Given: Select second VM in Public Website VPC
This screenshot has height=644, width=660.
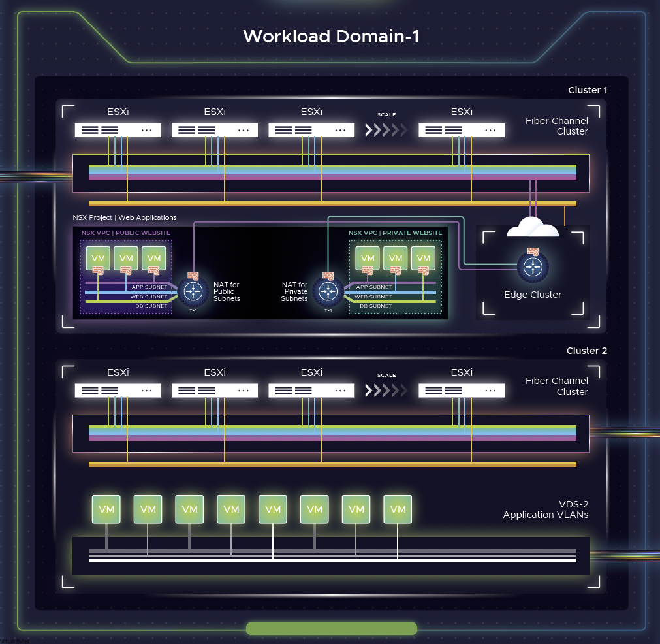Looking at the screenshot, I should click(x=126, y=258).
